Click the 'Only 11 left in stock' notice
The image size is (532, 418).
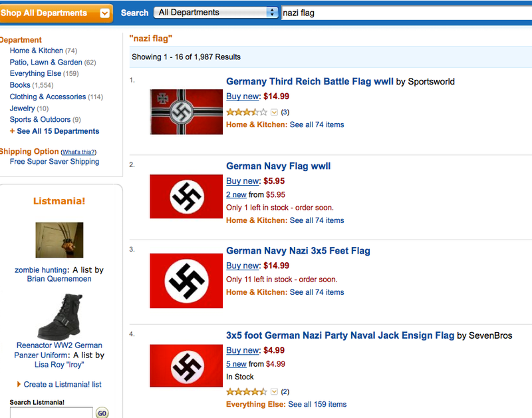[281, 280]
